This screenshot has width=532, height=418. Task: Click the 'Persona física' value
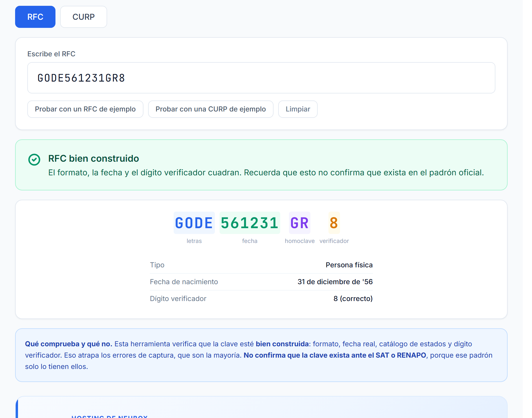349,265
